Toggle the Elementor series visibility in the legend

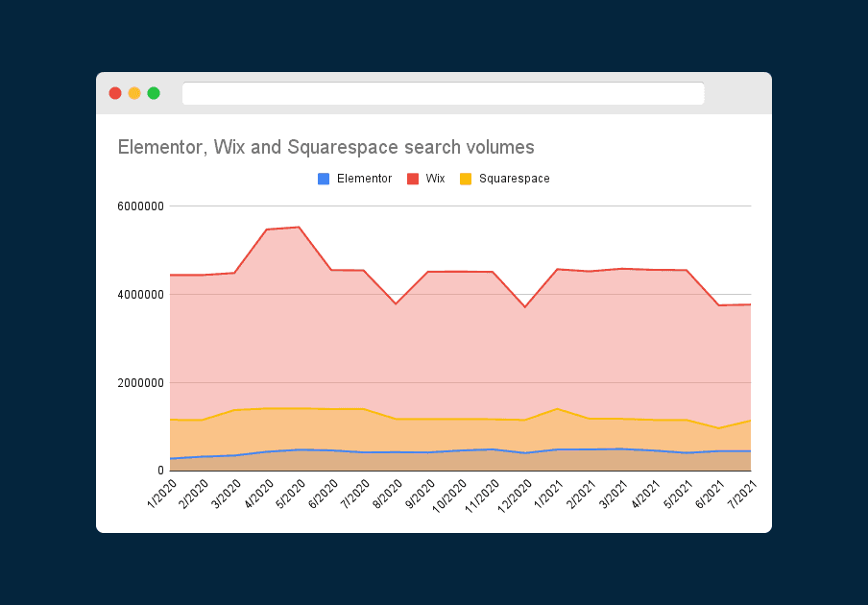click(354, 179)
